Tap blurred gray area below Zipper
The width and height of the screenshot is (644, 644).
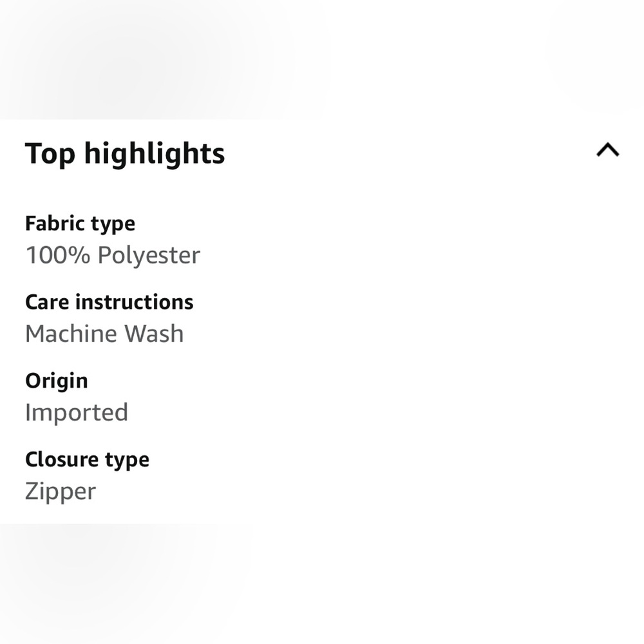[322, 583]
